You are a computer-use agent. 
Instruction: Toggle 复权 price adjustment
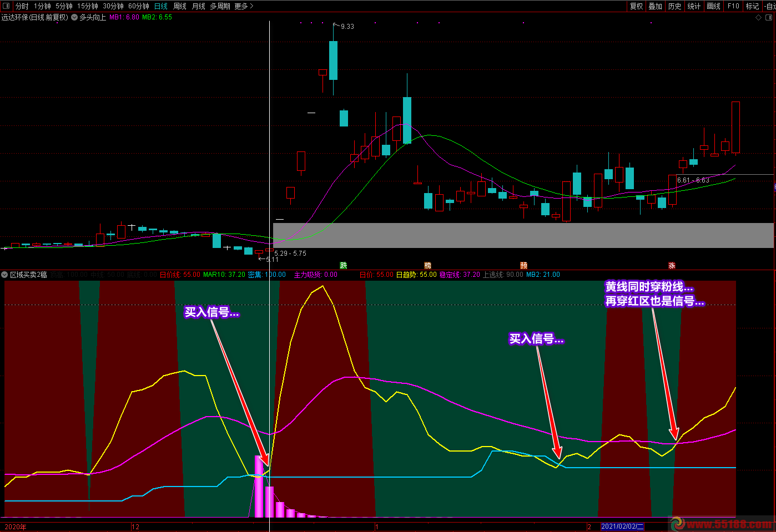[636, 6]
